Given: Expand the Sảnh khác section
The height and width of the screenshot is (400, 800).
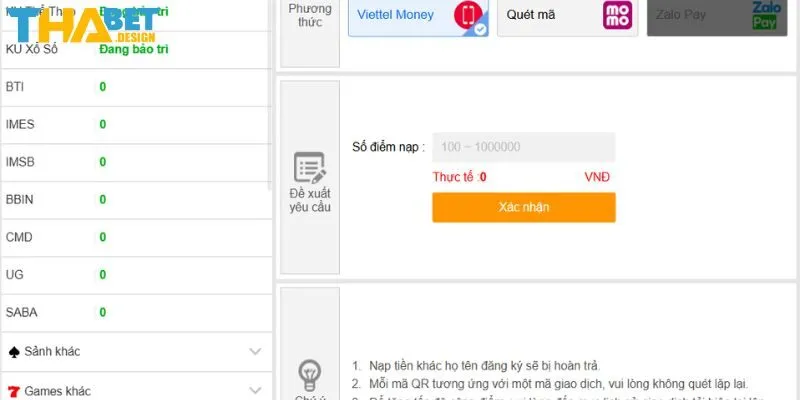Looking at the screenshot, I should point(255,352).
